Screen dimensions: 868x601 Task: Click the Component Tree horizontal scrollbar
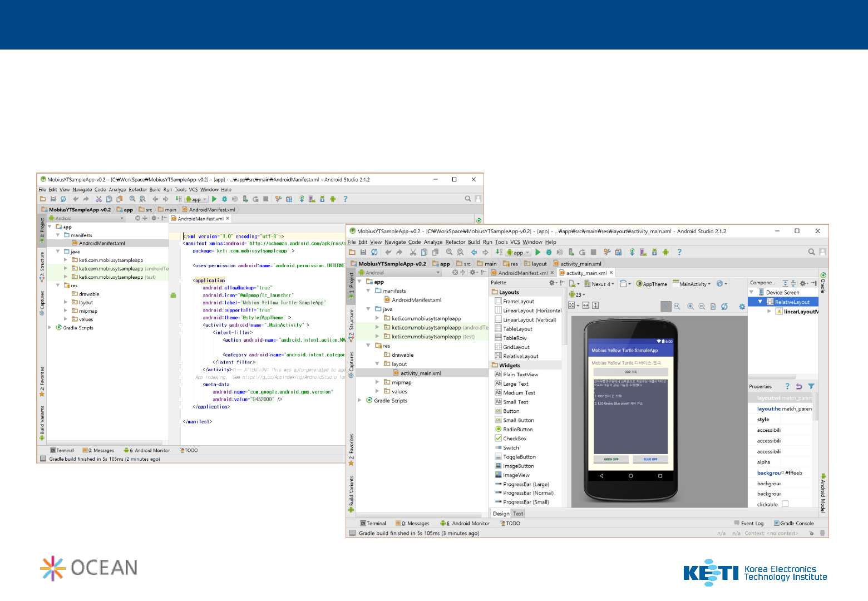[772, 377]
